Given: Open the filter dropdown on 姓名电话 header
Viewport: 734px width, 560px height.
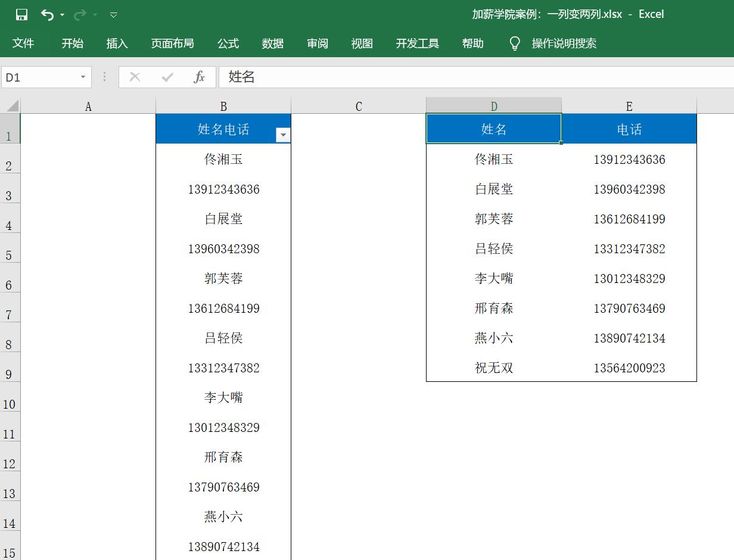Looking at the screenshot, I should point(283,134).
